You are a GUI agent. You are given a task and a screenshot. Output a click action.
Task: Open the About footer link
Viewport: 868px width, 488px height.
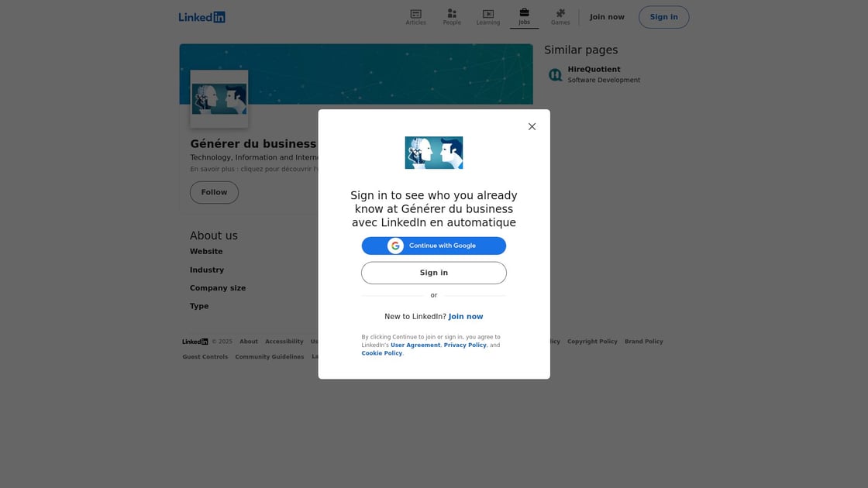click(249, 342)
